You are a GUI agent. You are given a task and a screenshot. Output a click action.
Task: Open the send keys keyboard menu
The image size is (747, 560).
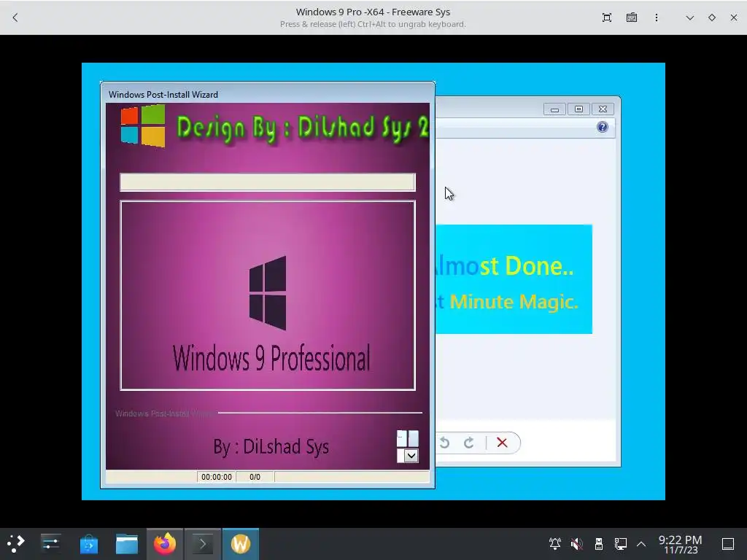coord(632,17)
